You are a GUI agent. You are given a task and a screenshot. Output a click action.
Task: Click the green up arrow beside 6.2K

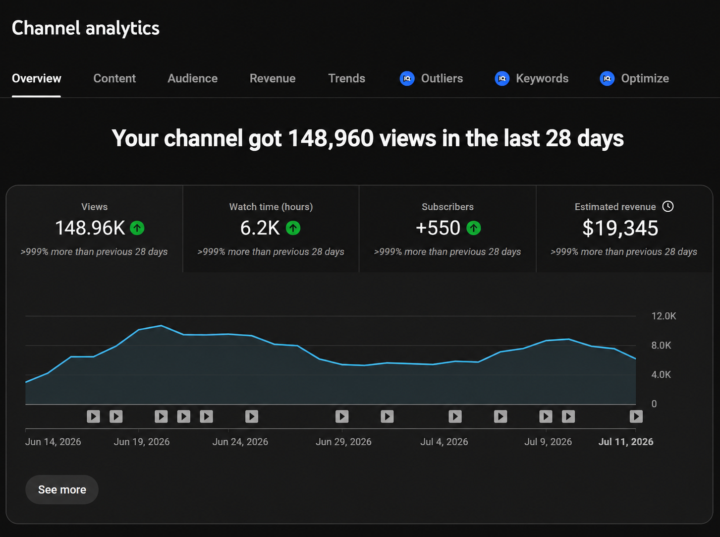(x=293, y=228)
